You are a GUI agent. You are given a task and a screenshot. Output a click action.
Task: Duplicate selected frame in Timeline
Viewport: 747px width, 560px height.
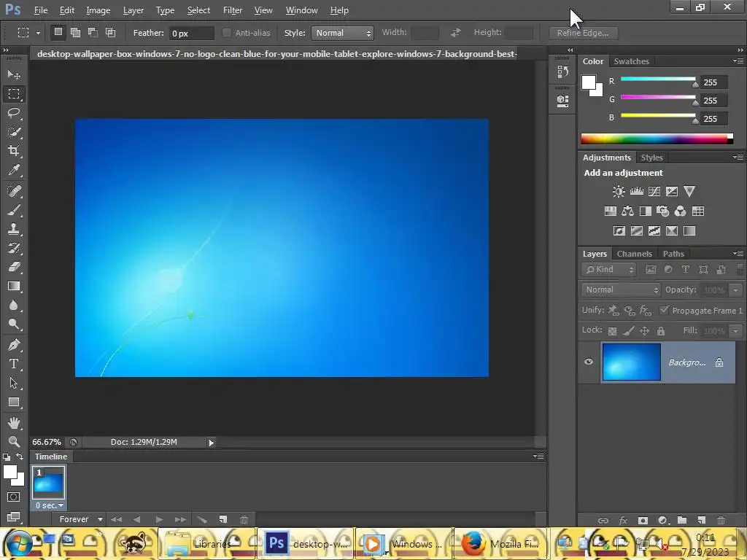[x=223, y=519]
